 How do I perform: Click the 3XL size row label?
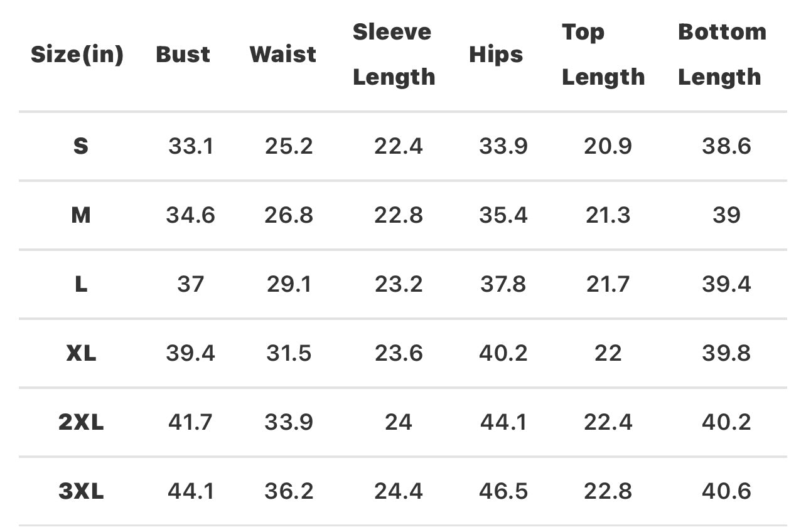point(81,491)
